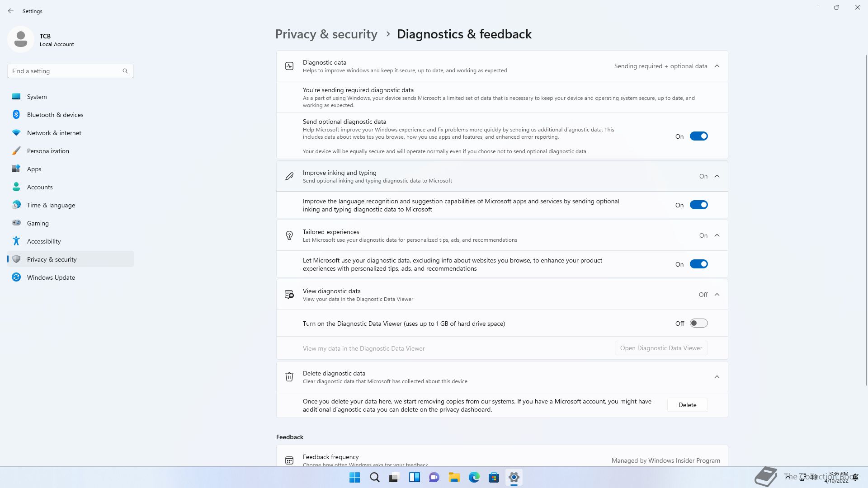Click the View diagnostic data icon
This screenshot has height=488, width=868.
(289, 295)
